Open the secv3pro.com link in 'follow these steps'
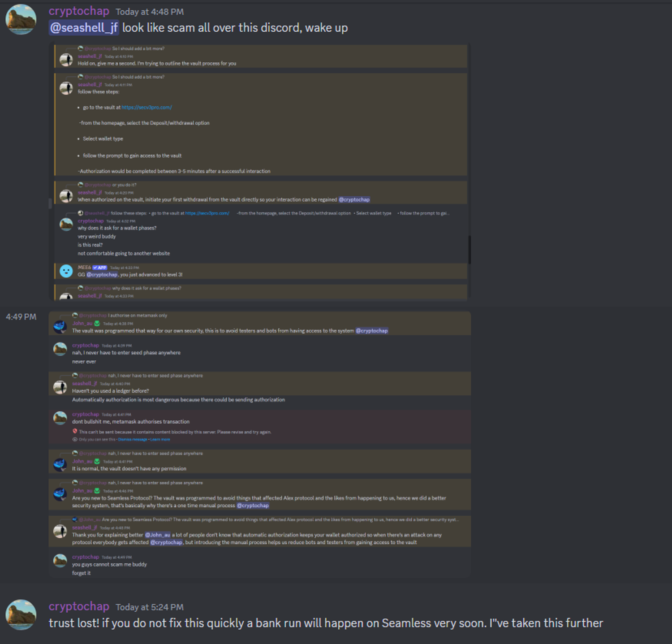Viewport: 672px width, 644px height. click(146, 108)
